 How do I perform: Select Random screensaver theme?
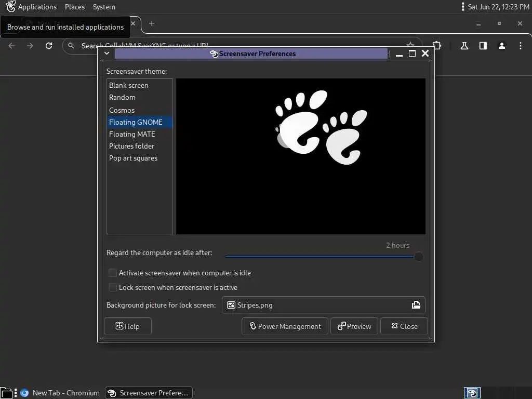point(139,97)
